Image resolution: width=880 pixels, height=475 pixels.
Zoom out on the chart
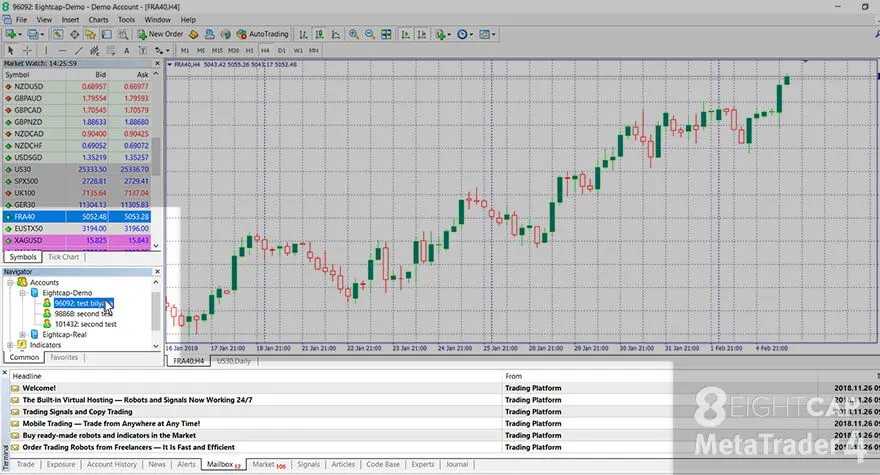point(370,34)
